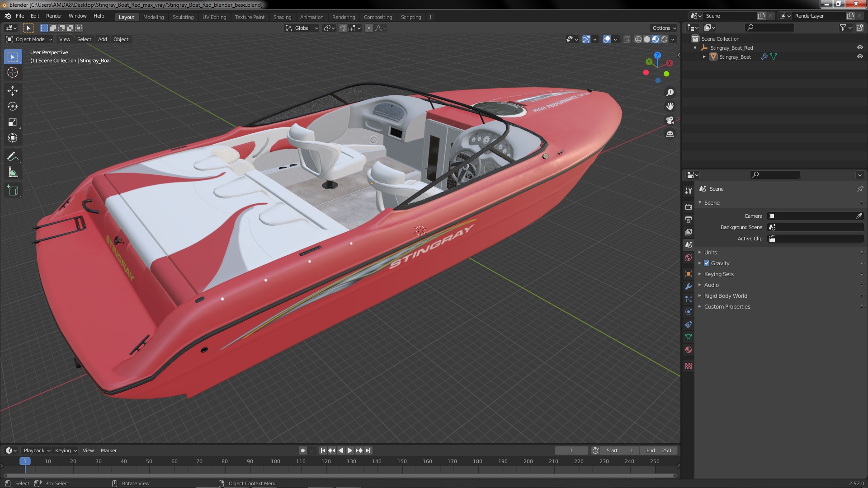Open the Texture properties tab

(x=689, y=366)
